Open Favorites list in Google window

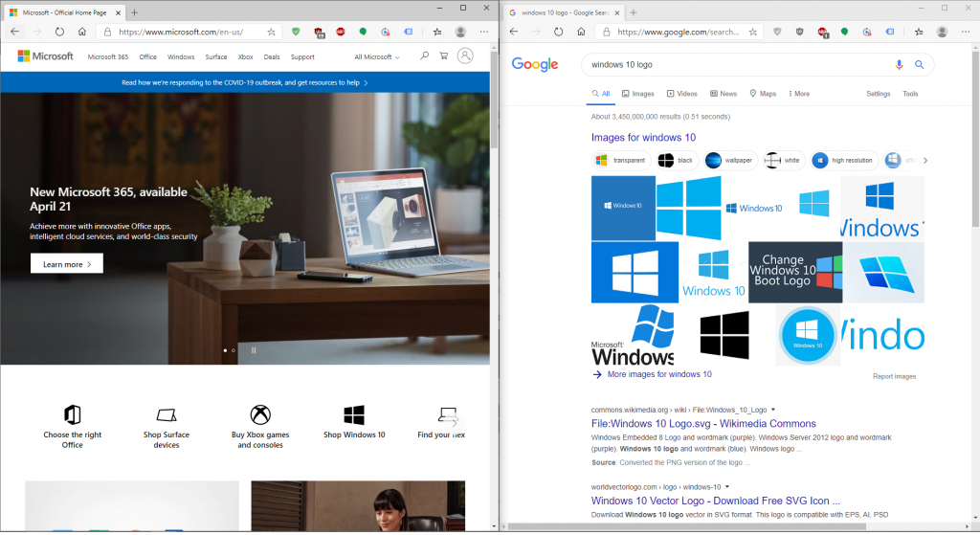point(919,32)
